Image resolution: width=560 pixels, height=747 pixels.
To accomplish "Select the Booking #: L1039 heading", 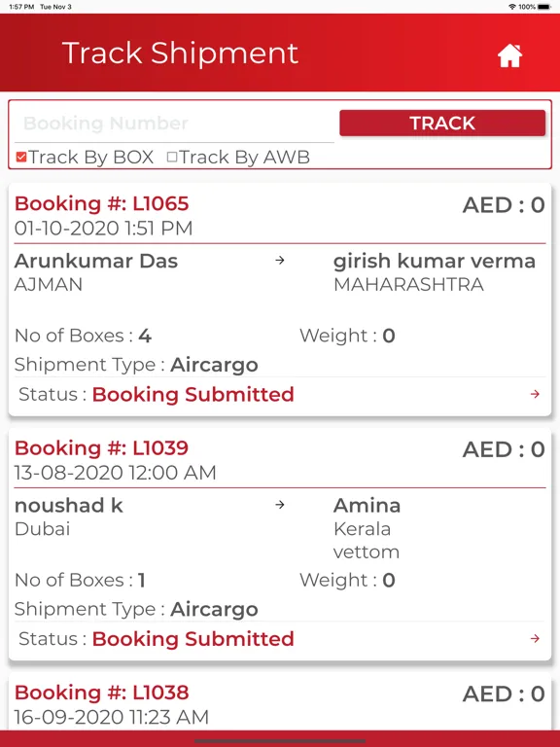I will [x=101, y=448].
